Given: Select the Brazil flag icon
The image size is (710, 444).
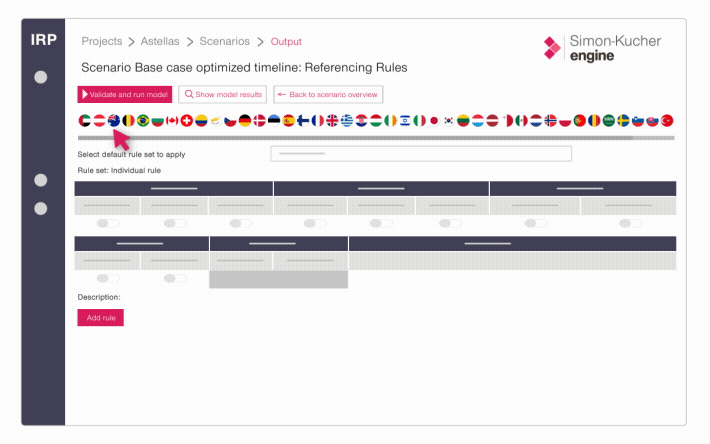Looking at the screenshot, I should point(143,121).
